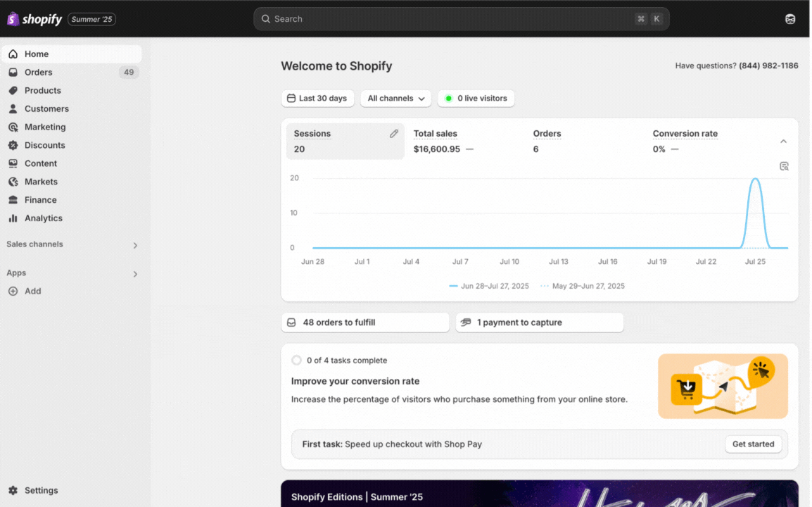Navigate to Customers page

pyautogui.click(x=72, y=108)
